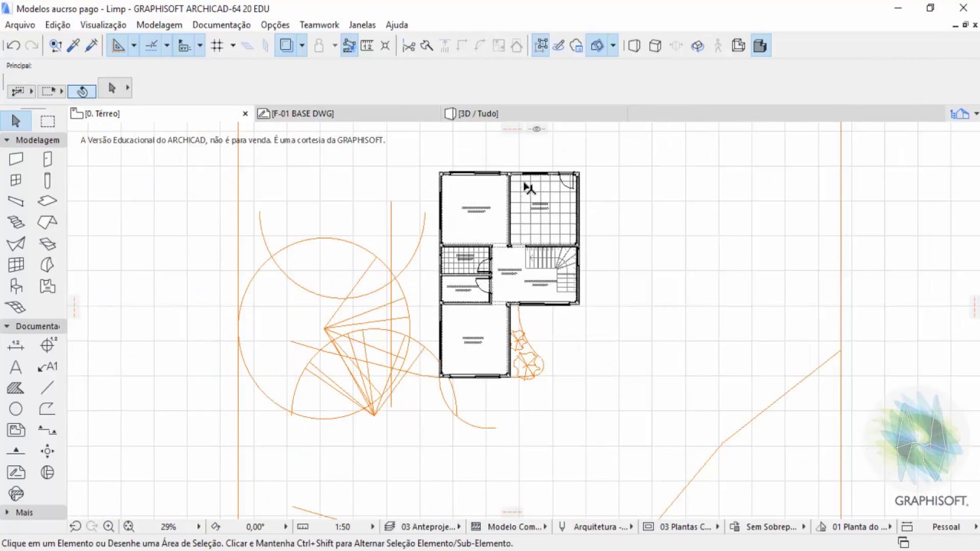Select the Circle/Arc tool
Screen dimensions: 980x551
(x=16, y=409)
